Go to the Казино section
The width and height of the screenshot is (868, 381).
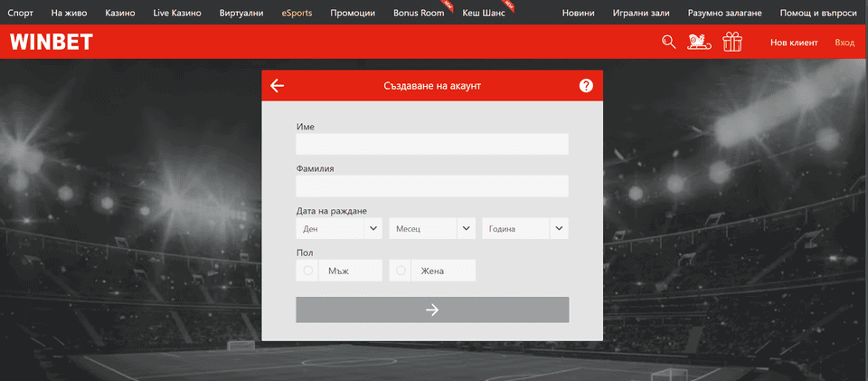120,13
